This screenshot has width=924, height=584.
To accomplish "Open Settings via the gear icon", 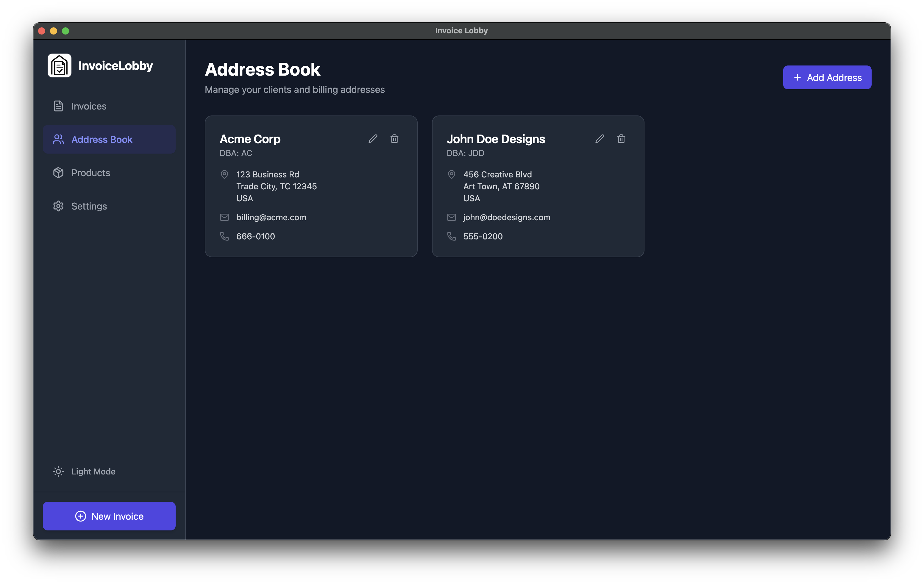I will point(58,206).
